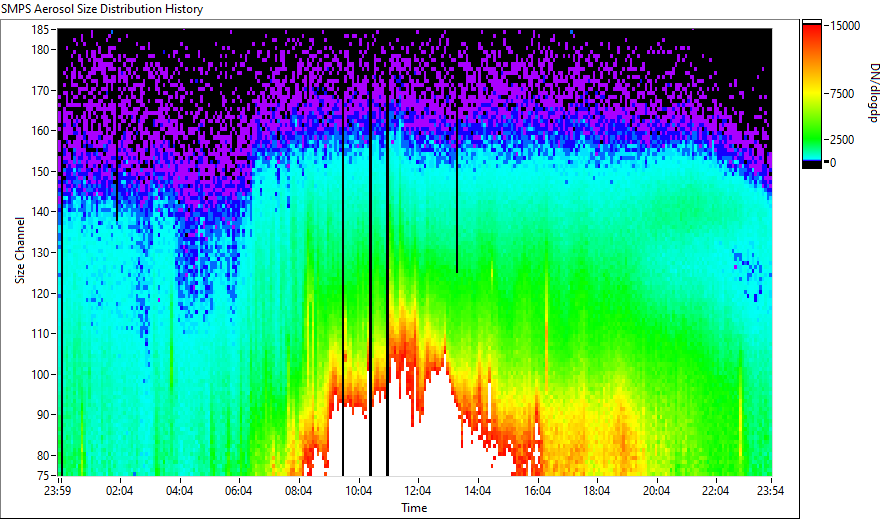The width and height of the screenshot is (884, 519).
Task: Click the 10:04 time tick label
Action: coord(358,491)
